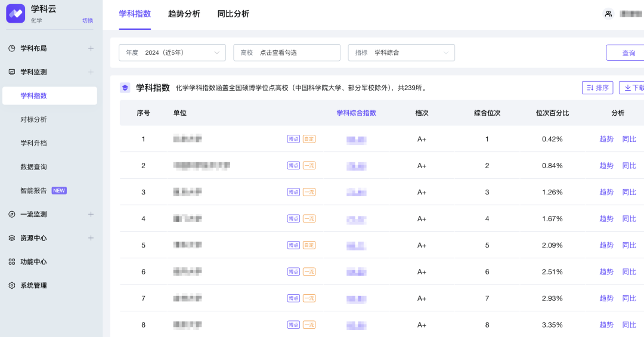Open 同比 link for row 3
Viewport: 644px width, 337px height.
click(x=629, y=192)
